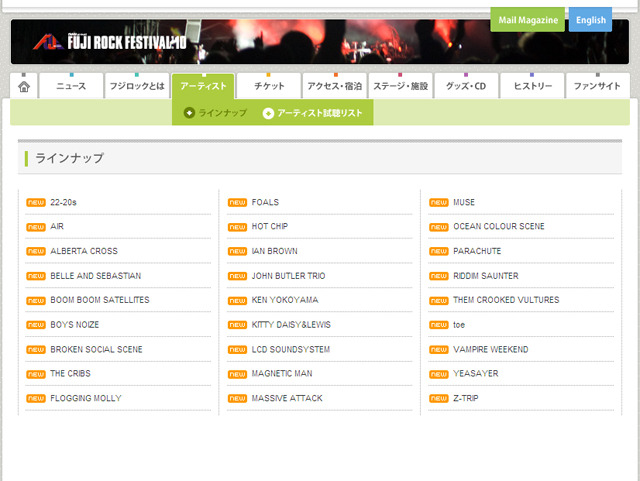Click the Fuji Rock Festival '10 logo

(x=110, y=42)
